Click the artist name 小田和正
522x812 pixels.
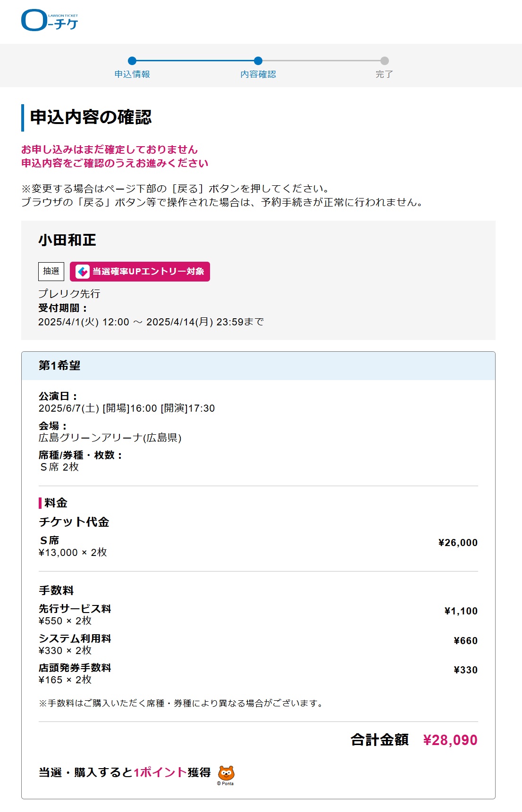(x=67, y=240)
